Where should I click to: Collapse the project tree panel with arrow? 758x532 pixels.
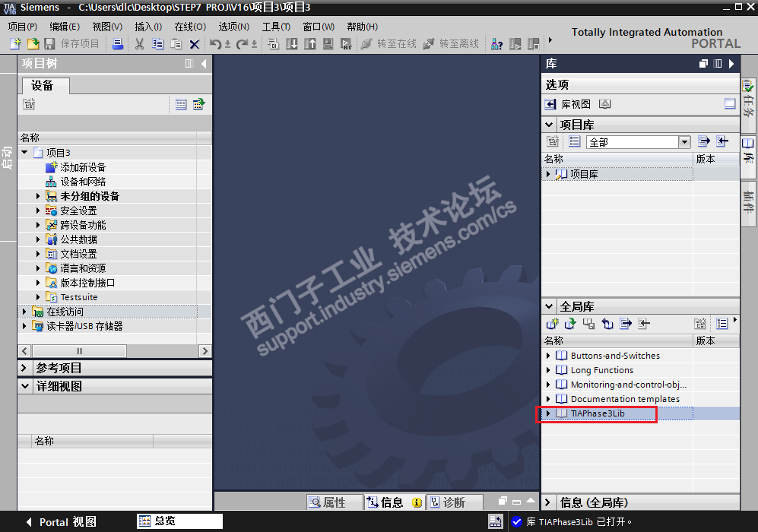pos(204,63)
